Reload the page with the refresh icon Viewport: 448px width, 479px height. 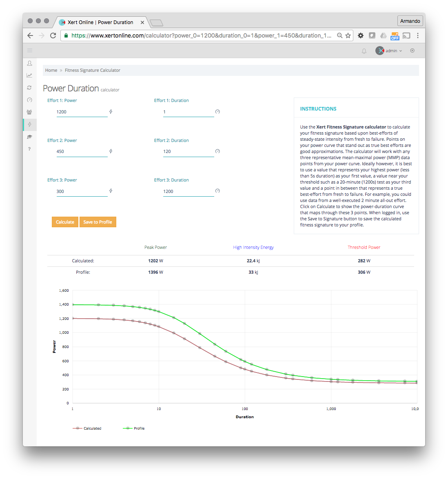(x=53, y=35)
